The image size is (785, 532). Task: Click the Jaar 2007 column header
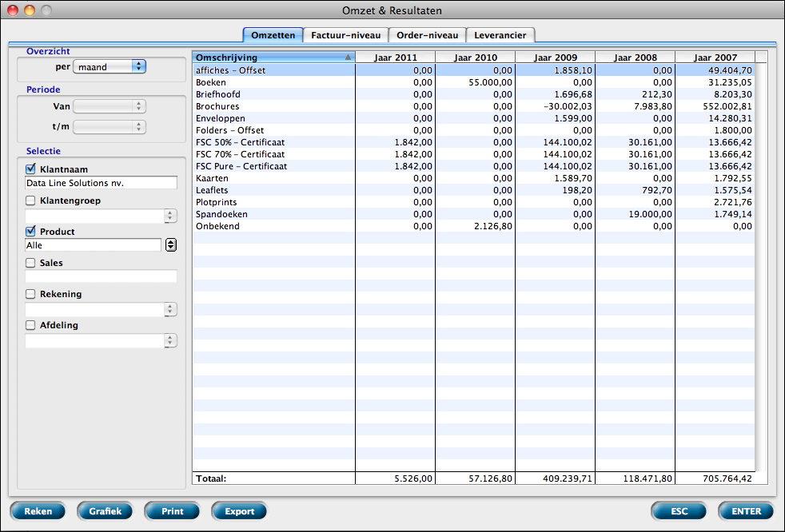[715, 57]
